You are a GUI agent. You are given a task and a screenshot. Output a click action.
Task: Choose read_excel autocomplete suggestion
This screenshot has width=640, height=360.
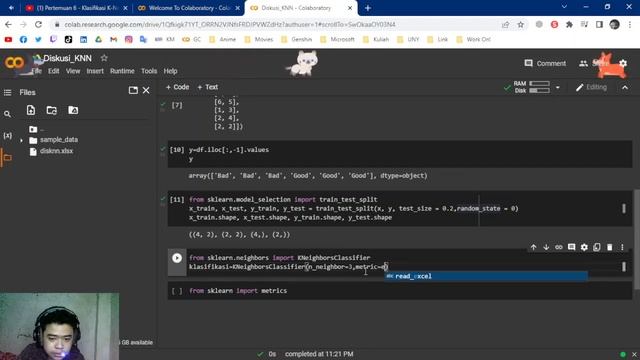click(486, 276)
